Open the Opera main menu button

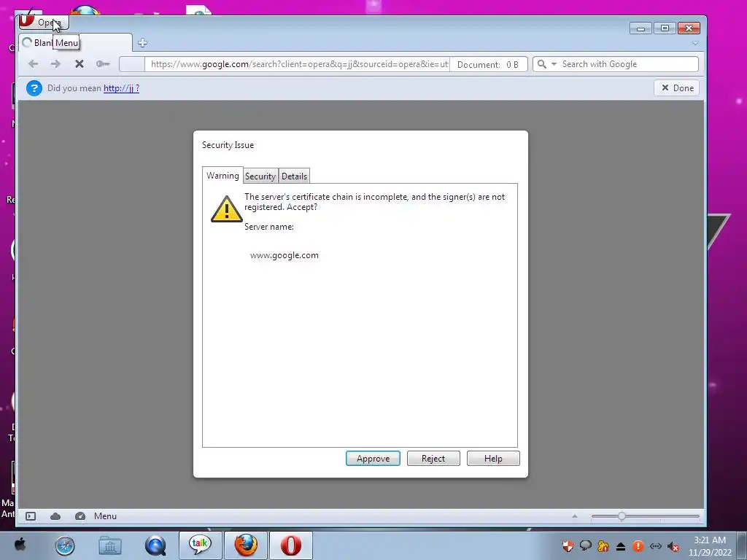(44, 22)
